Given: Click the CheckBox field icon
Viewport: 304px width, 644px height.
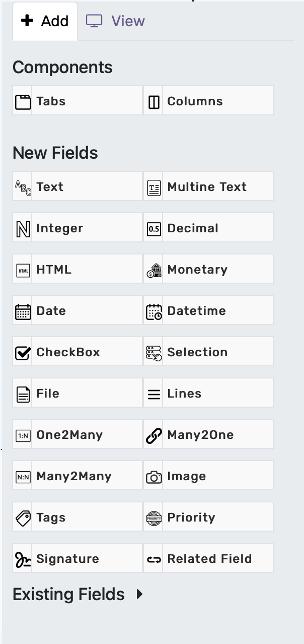Looking at the screenshot, I should pyautogui.click(x=23, y=353).
